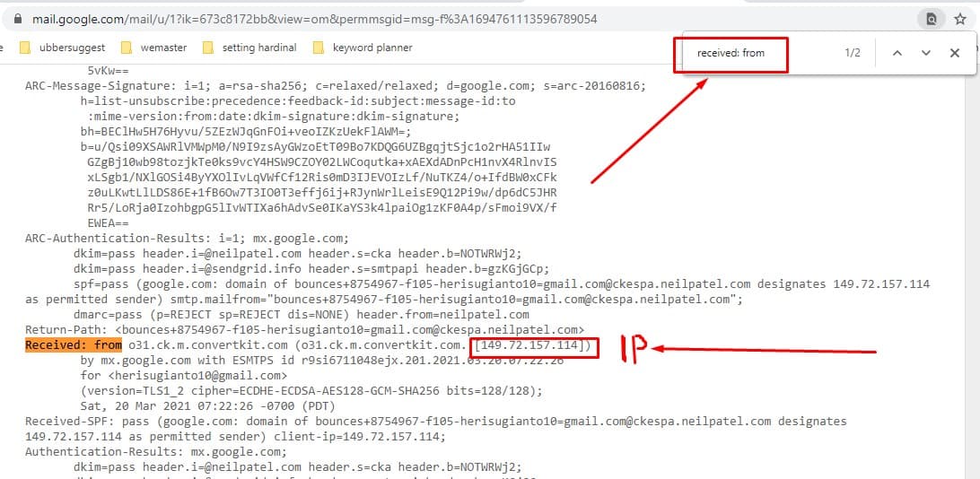Viewport: 980px width, 479px height.
Task: Click the find result counter '1/2'
Action: pos(853,53)
